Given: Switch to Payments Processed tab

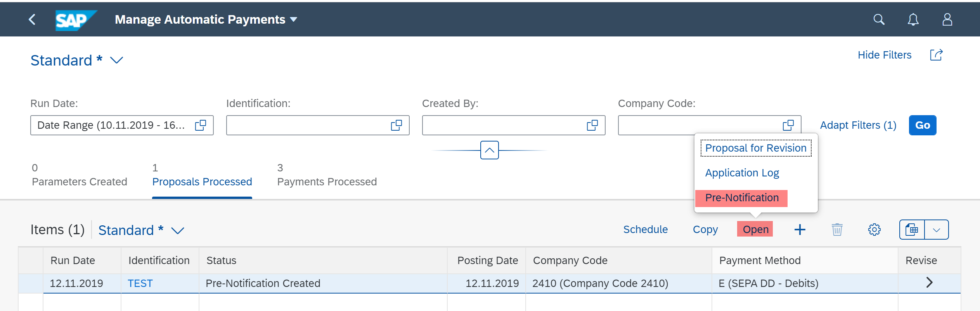Looking at the screenshot, I should pos(327,175).
